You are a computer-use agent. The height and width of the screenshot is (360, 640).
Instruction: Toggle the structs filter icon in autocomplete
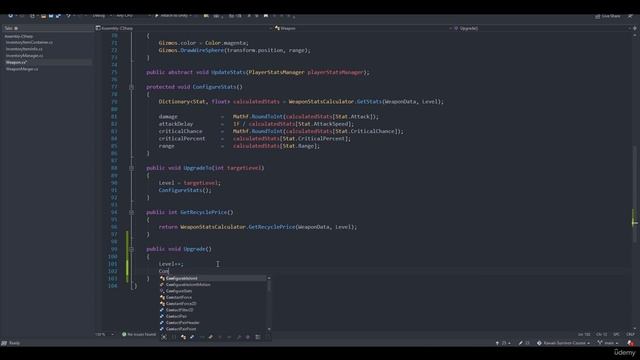(192, 337)
